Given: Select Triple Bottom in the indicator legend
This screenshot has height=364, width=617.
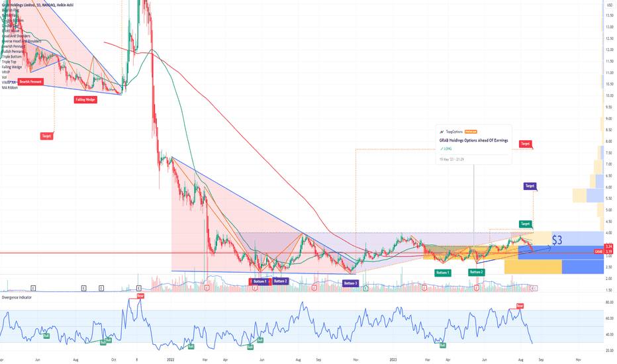Looking at the screenshot, I should coord(12,57).
